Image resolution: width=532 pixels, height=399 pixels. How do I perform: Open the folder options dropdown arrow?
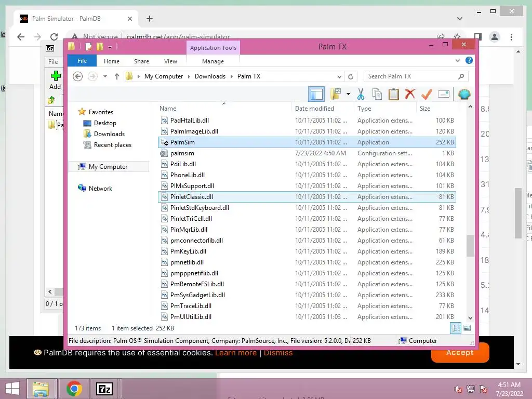349,94
